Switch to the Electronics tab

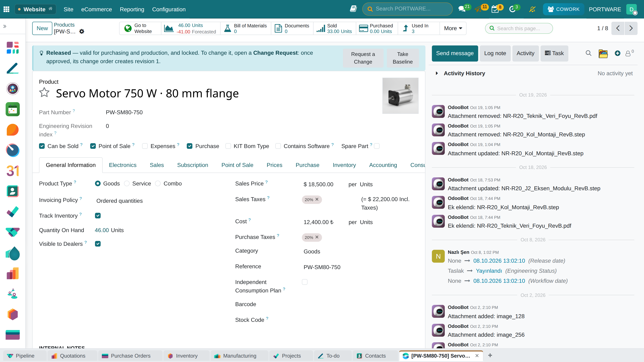click(x=123, y=165)
